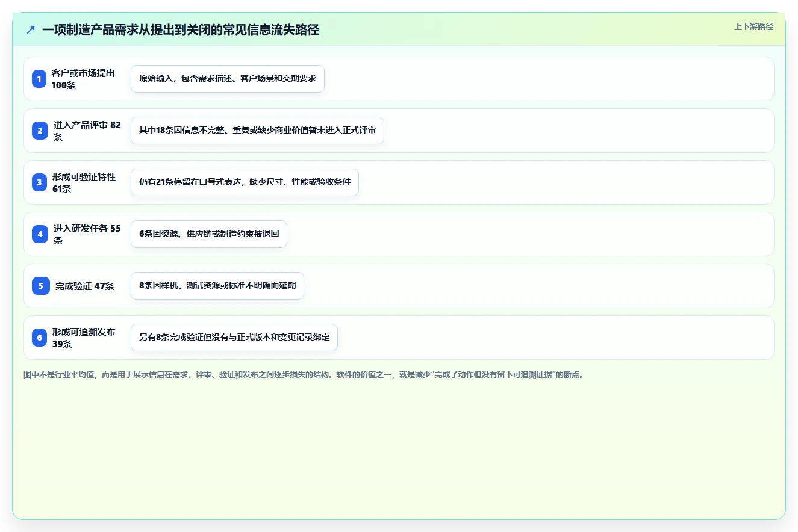Select the '进入研发任务 55条' step label
798x532 pixels.
[x=87, y=234]
